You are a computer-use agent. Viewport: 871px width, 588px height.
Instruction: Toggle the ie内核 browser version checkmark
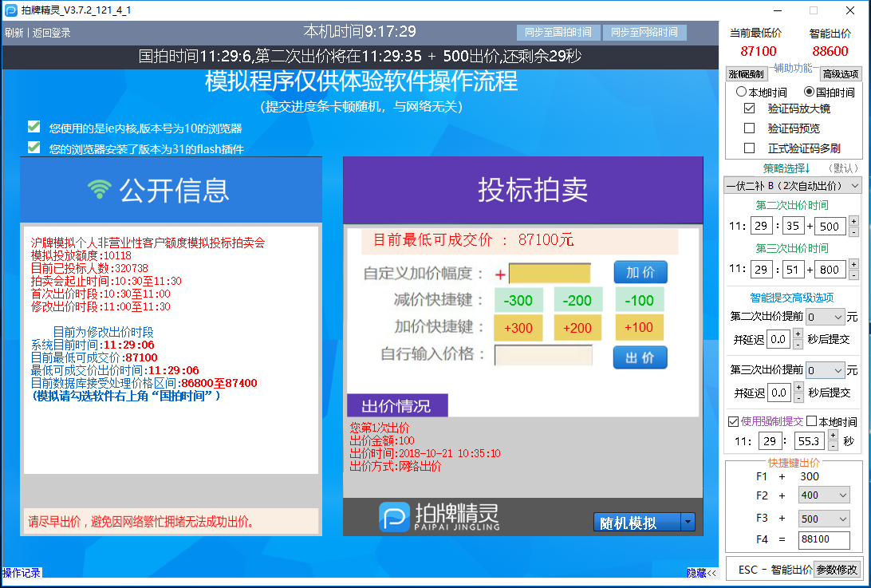(33, 127)
